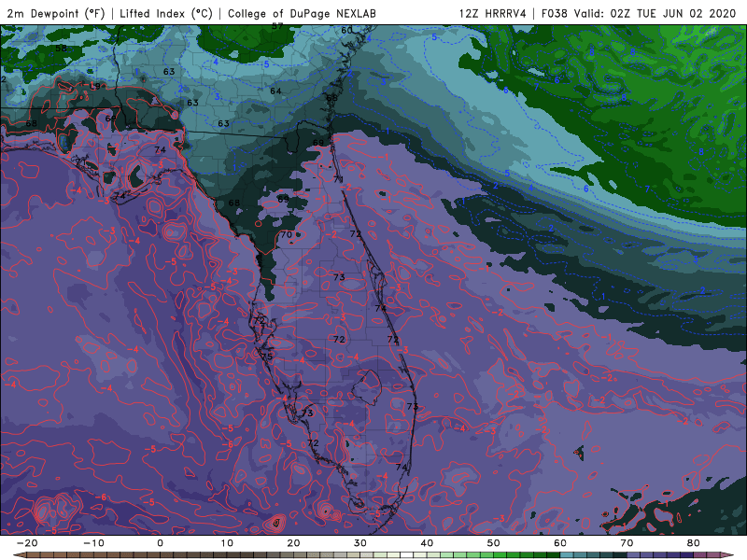Click the '80' color bar label
The image size is (747, 560).
[x=694, y=543]
